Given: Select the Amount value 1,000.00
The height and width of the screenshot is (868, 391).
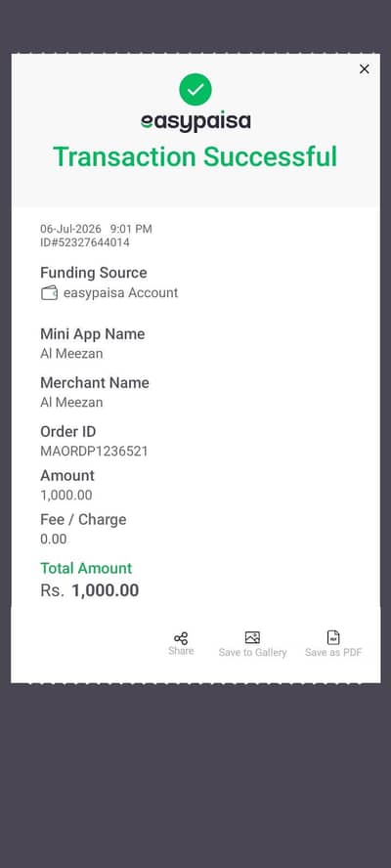Looking at the screenshot, I should (66, 495).
